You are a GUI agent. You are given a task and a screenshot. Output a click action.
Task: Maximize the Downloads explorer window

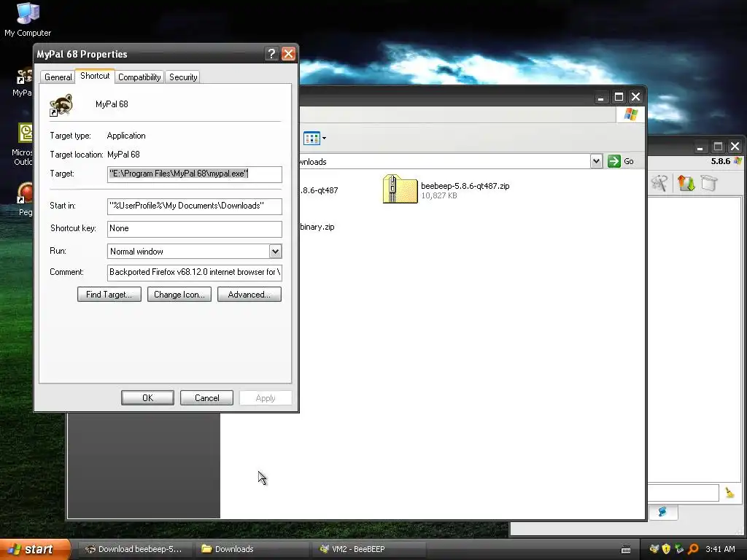tap(619, 97)
